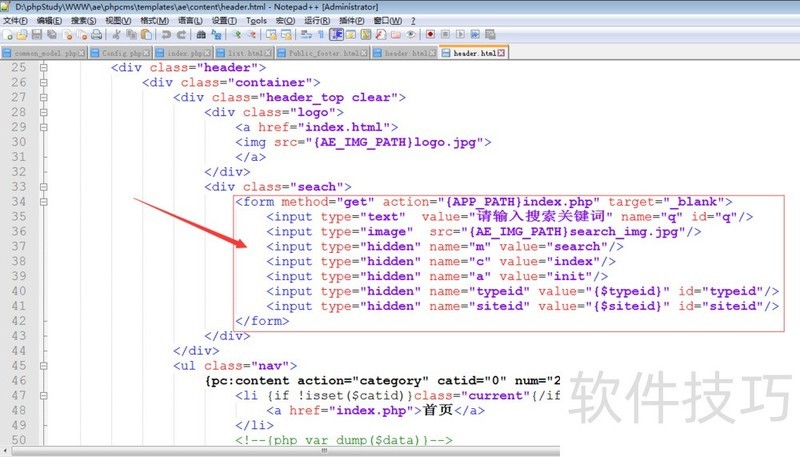Toggle the highlighted indent guide button

(x=336, y=34)
